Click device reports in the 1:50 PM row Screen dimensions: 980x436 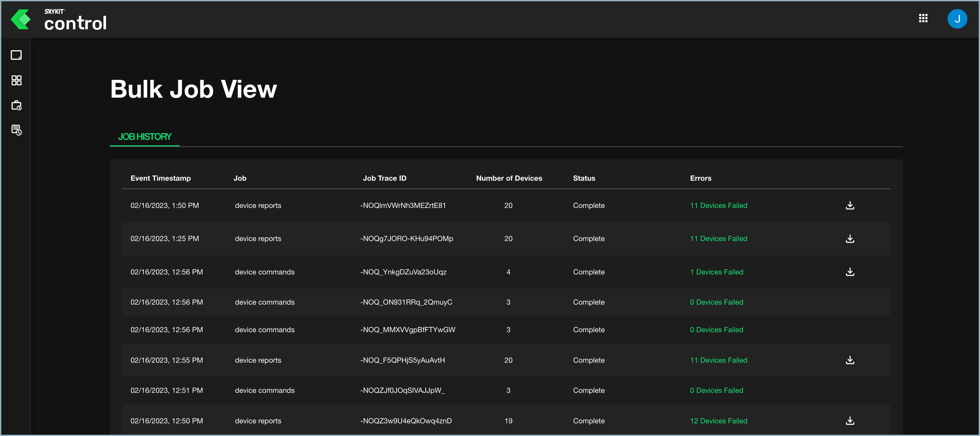pos(258,205)
